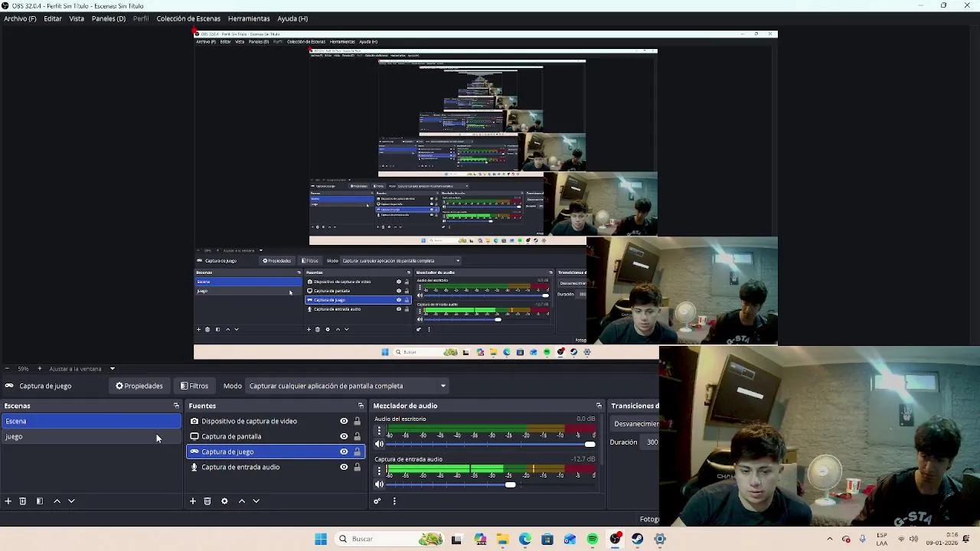Open Settings gear app in the taskbar
The image size is (980, 551).
pyautogui.click(x=660, y=540)
